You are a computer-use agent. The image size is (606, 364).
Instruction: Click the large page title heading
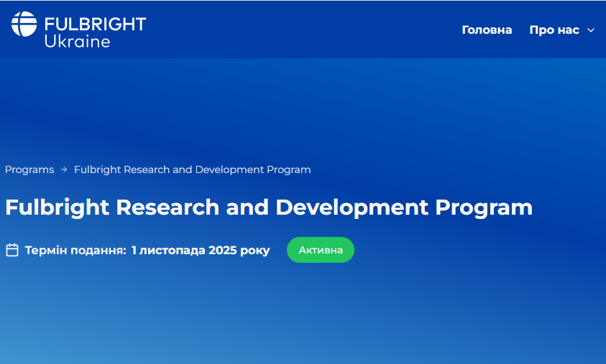tap(269, 207)
